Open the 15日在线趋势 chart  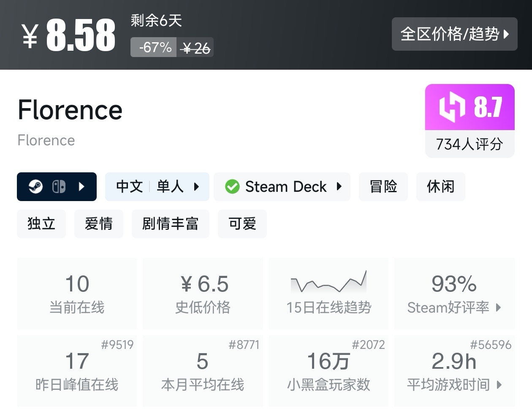click(x=329, y=293)
